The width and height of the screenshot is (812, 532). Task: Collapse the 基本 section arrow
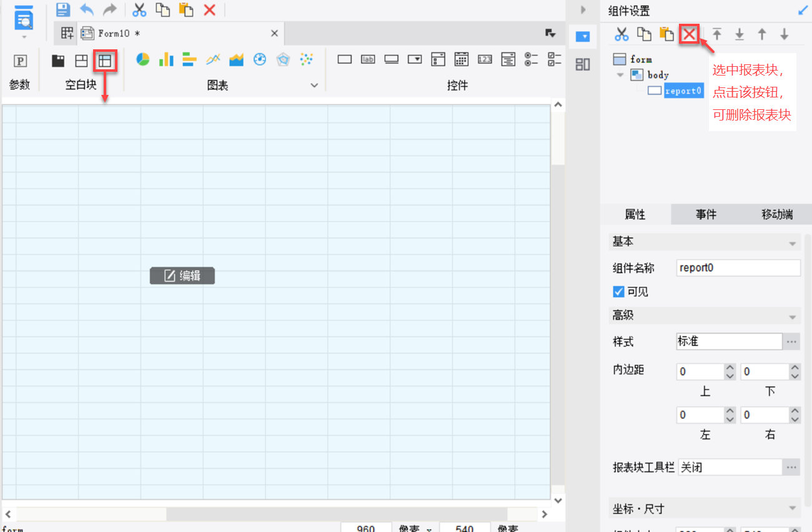[793, 243]
